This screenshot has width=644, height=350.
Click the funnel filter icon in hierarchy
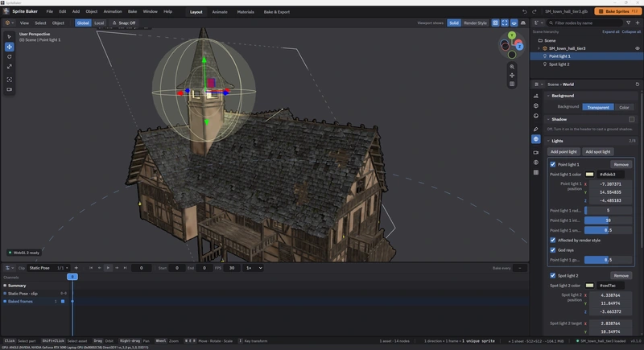pyautogui.click(x=628, y=23)
